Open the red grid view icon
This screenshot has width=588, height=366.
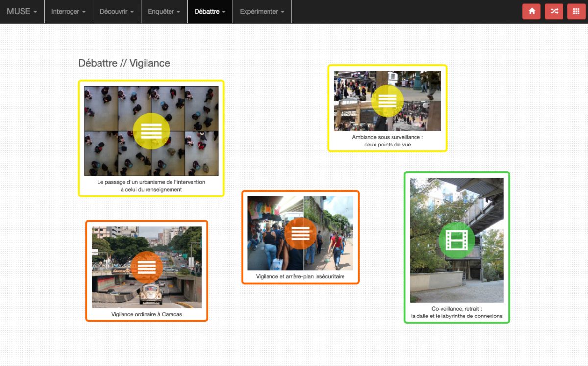pyautogui.click(x=576, y=11)
